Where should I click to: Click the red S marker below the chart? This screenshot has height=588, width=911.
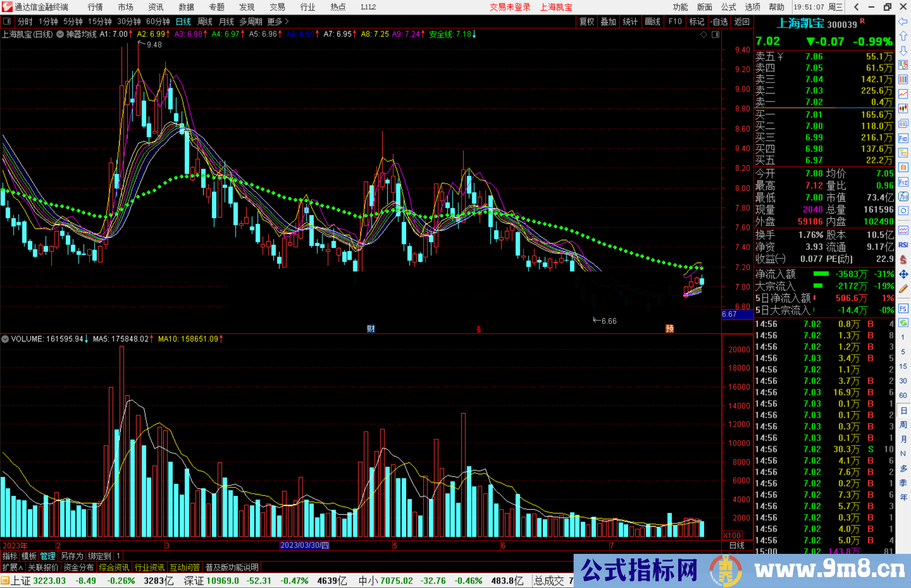tap(479, 329)
